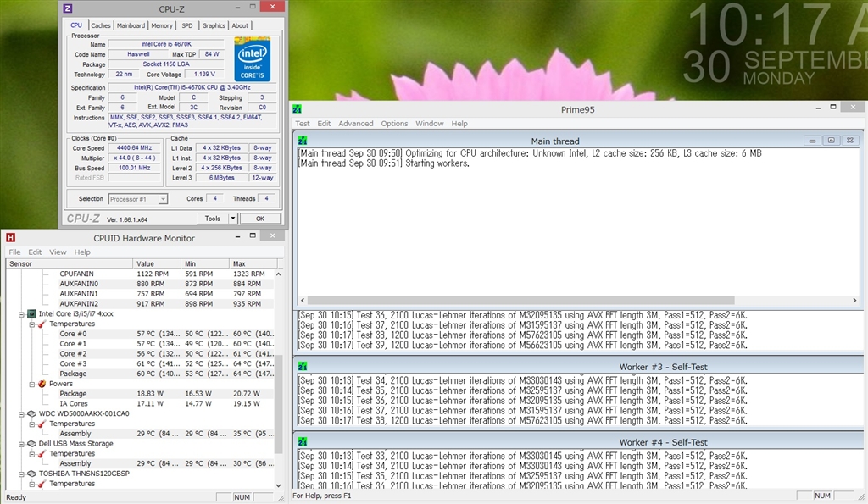This screenshot has height=504, width=868.
Task: Open the Window menu in Prime95
Action: (430, 124)
